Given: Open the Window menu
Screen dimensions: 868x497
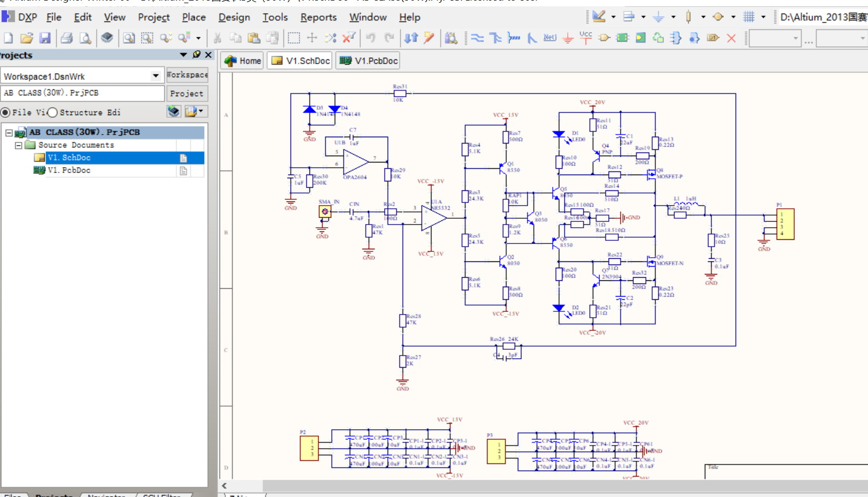Looking at the screenshot, I should click(368, 17).
